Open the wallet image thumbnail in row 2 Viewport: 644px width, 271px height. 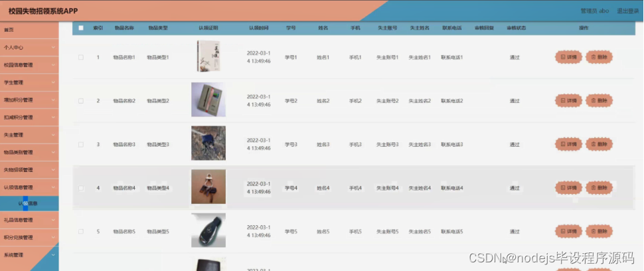point(208,100)
